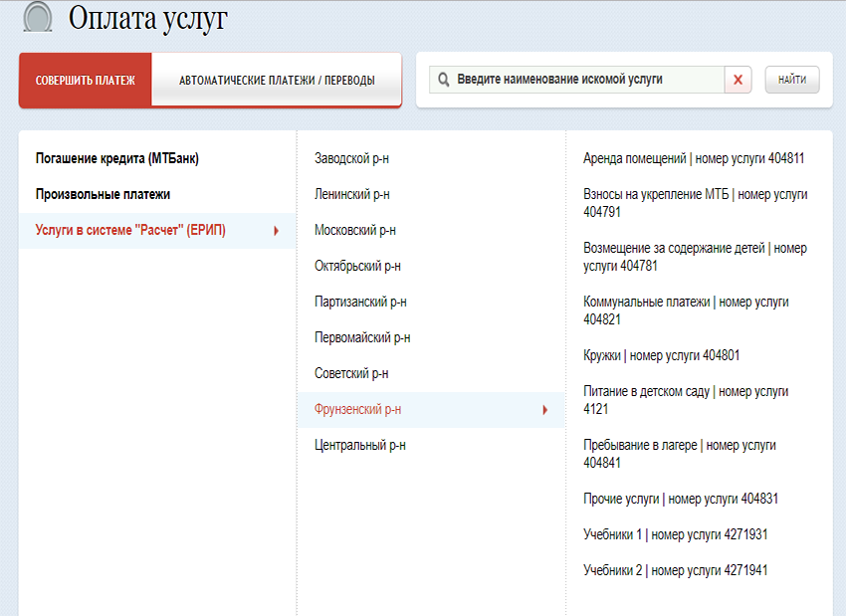Clear search with the red X button
The width and height of the screenshot is (846, 616).
(738, 80)
